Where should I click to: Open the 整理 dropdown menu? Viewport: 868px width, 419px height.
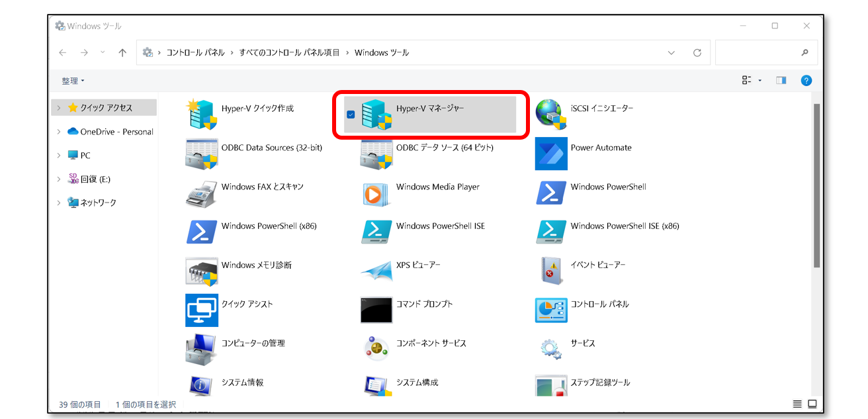(x=73, y=81)
